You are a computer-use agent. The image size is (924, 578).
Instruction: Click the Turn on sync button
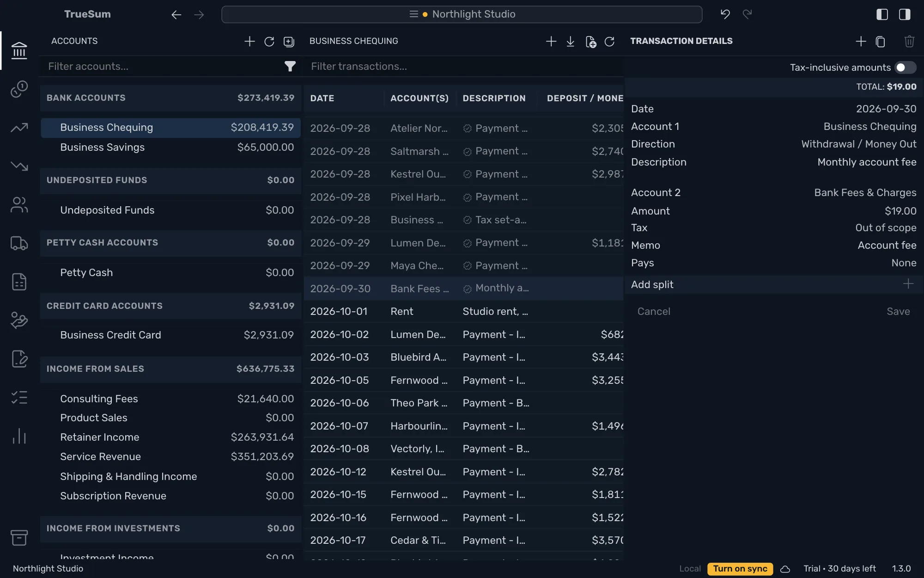click(740, 569)
